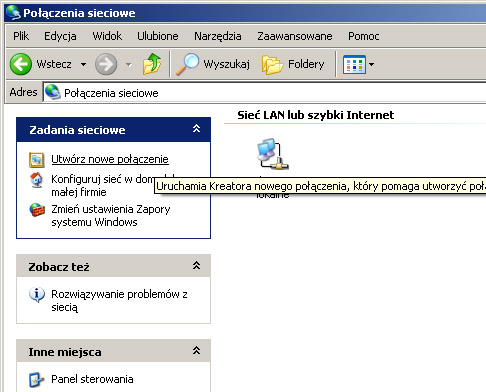The height and width of the screenshot is (392, 486).
Task: Collapse the Zobacz też section
Action: [x=196, y=266]
